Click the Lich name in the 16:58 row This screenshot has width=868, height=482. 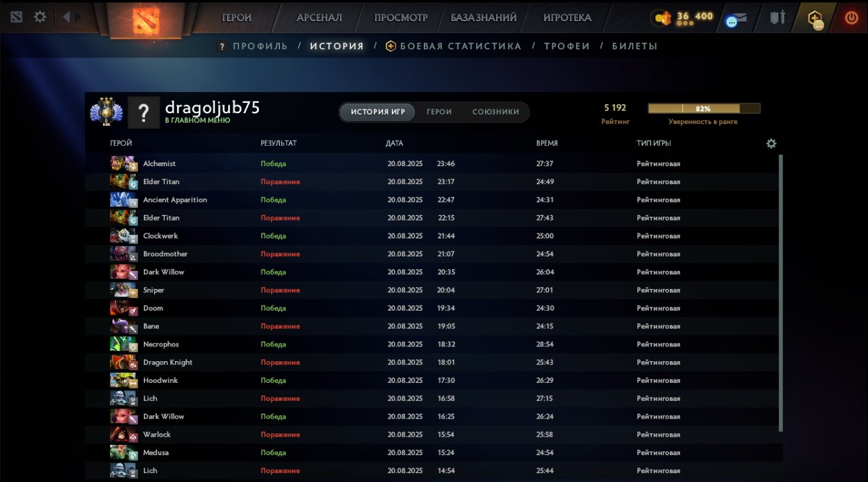click(x=150, y=398)
